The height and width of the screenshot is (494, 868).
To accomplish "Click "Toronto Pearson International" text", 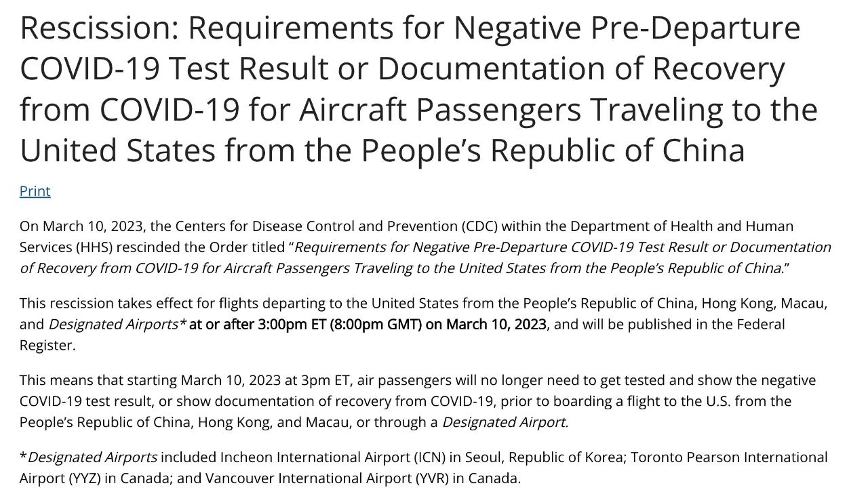I will pos(730,457).
